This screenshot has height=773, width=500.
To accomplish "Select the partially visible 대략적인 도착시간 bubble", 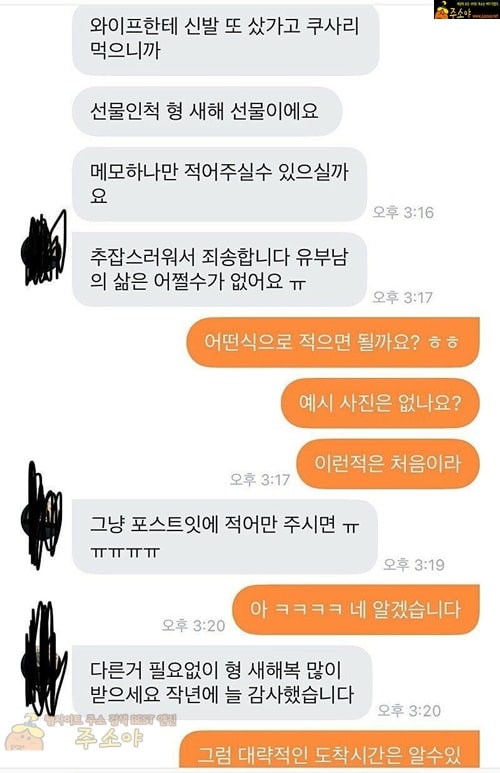I will click(x=329, y=750).
